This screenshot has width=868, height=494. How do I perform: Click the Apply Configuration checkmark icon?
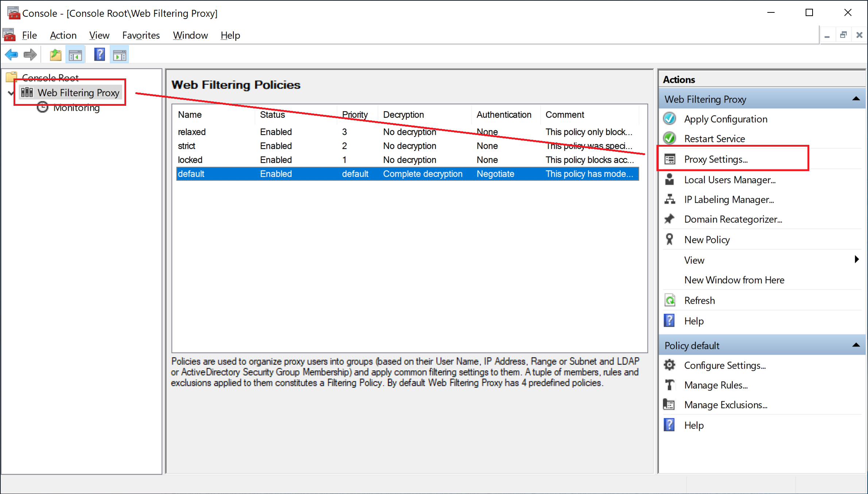(x=670, y=119)
